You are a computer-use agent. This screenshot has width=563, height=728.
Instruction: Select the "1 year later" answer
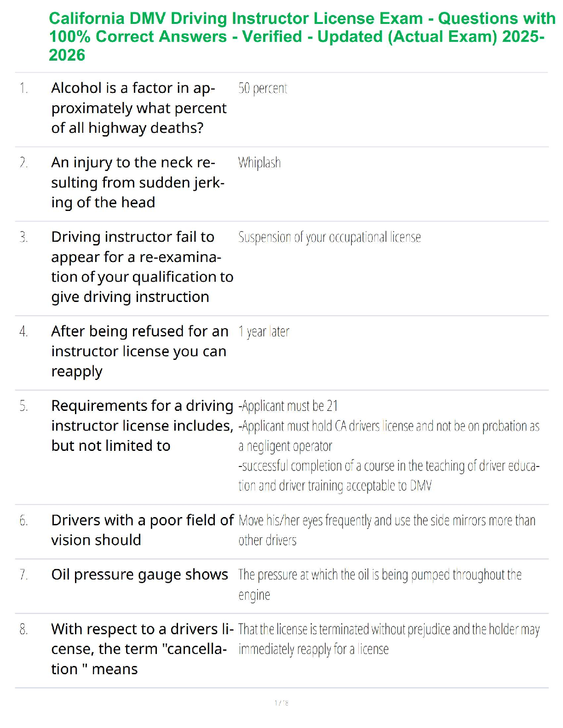coord(264,331)
